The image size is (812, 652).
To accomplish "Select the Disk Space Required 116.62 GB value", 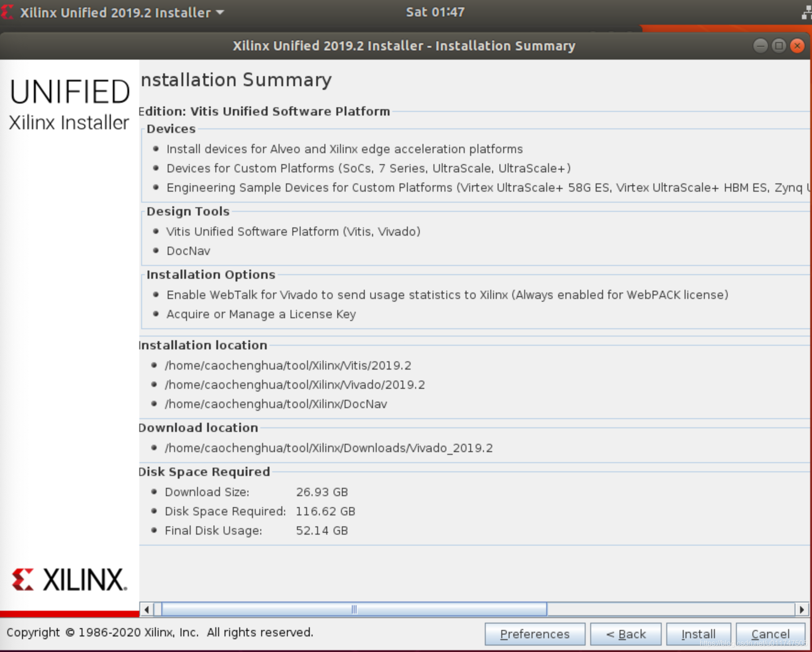I will 326,511.
